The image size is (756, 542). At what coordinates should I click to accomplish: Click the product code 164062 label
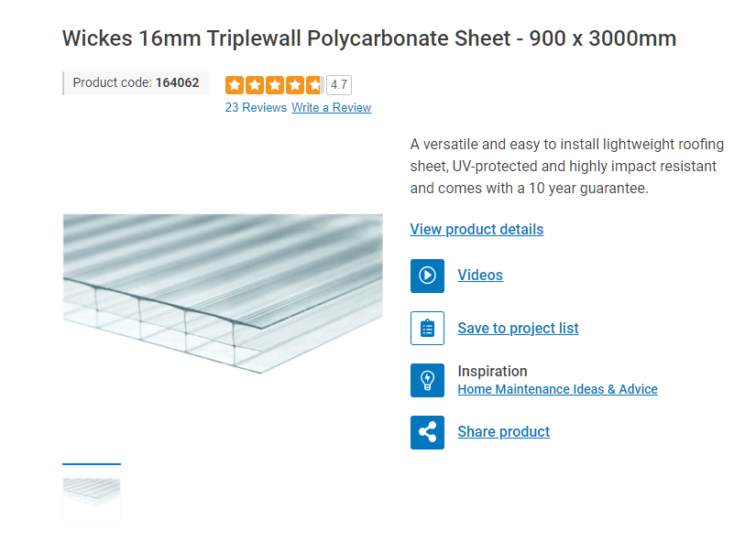point(136,83)
